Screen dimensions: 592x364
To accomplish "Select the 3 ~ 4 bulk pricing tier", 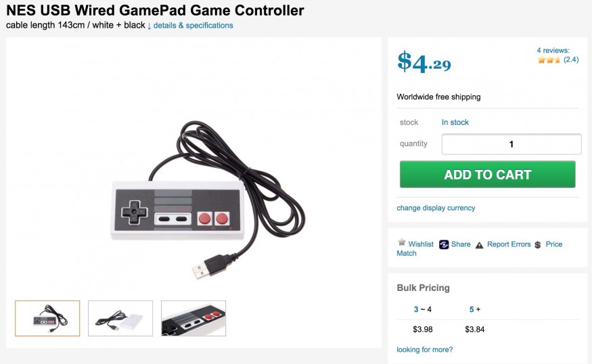I will pos(422,309).
